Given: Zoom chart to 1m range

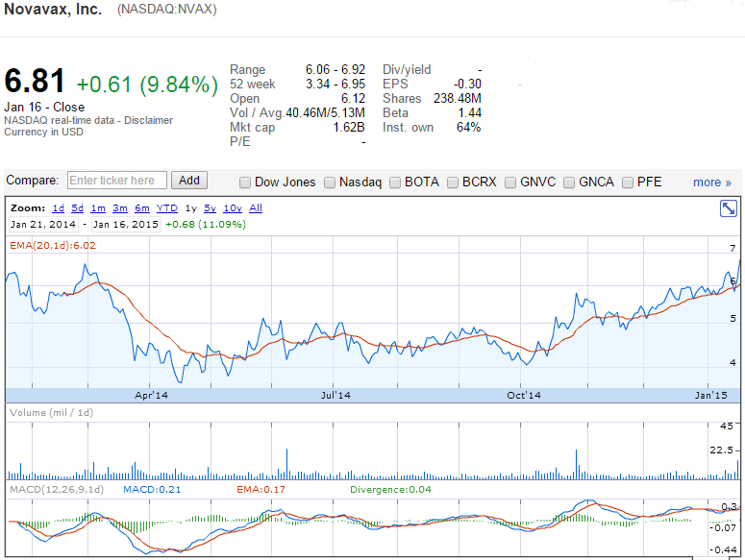Looking at the screenshot, I should pyautogui.click(x=98, y=207).
